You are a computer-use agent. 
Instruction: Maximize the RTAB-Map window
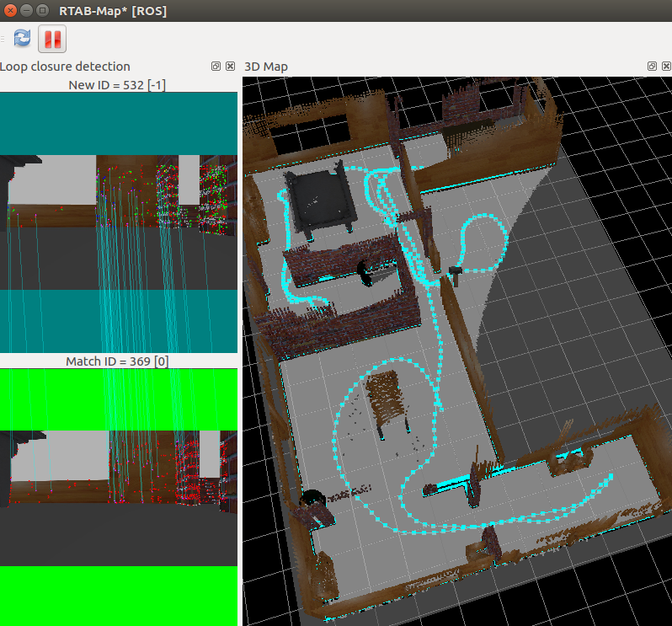42,10
